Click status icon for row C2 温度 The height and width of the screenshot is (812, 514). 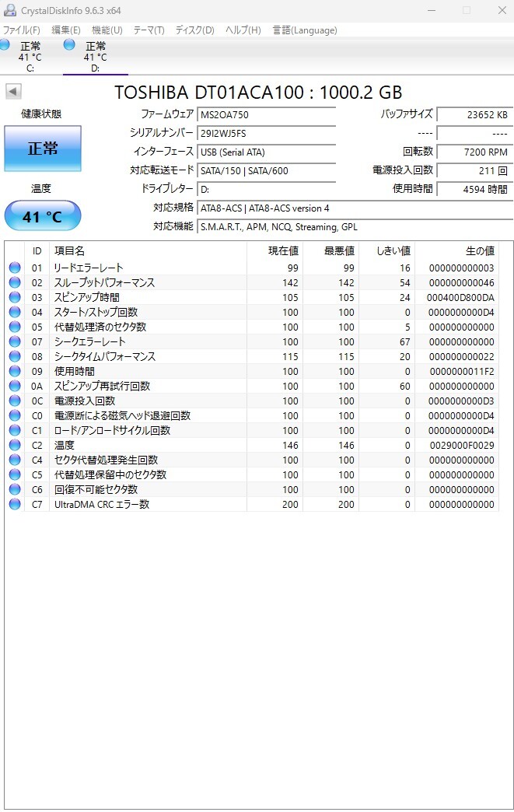(15, 445)
